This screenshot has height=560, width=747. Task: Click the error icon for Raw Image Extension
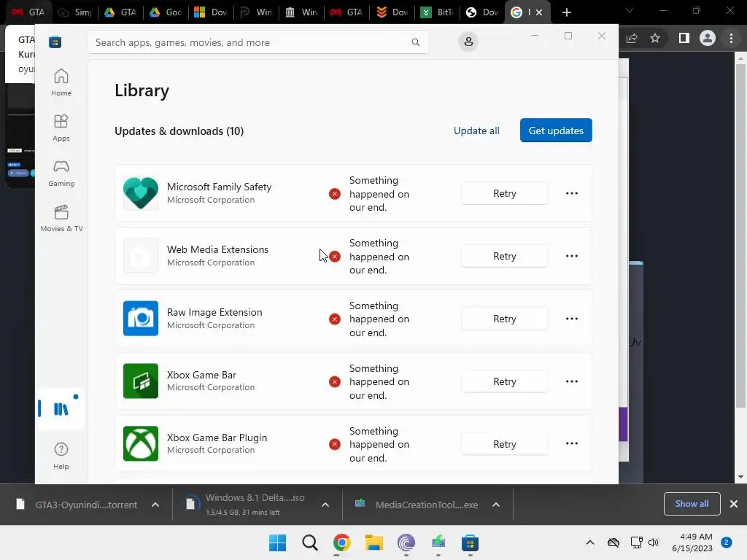(x=334, y=319)
